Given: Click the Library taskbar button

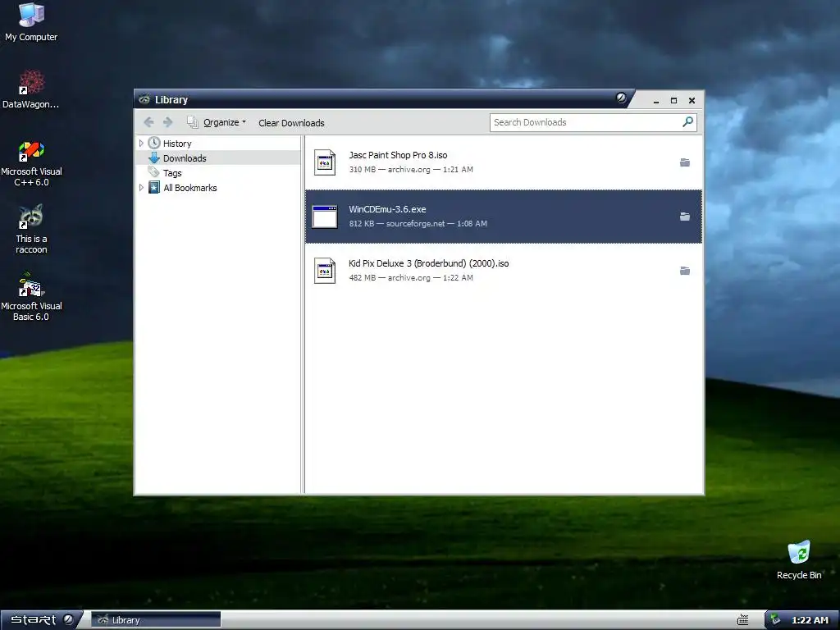Looking at the screenshot, I should pyautogui.click(x=156, y=620).
